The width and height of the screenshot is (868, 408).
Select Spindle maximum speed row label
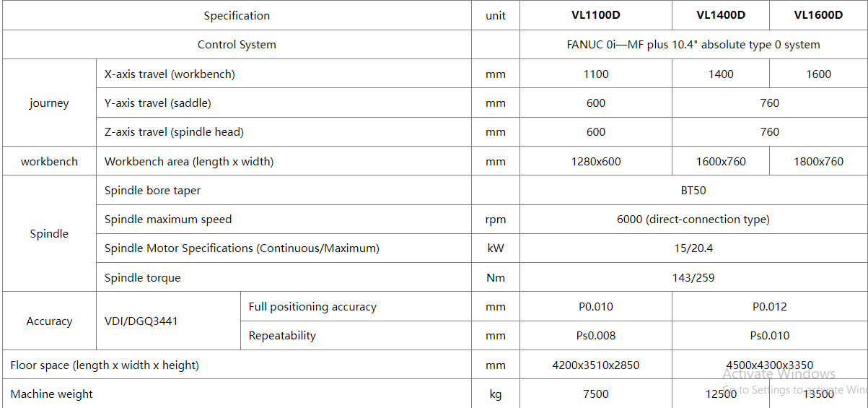pos(168,220)
